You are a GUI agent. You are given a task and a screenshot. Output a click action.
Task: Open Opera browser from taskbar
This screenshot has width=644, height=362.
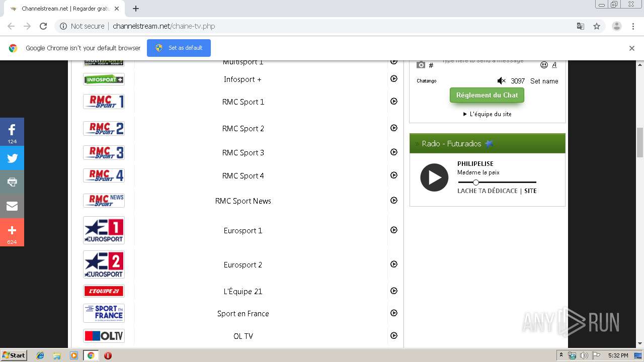(108, 355)
